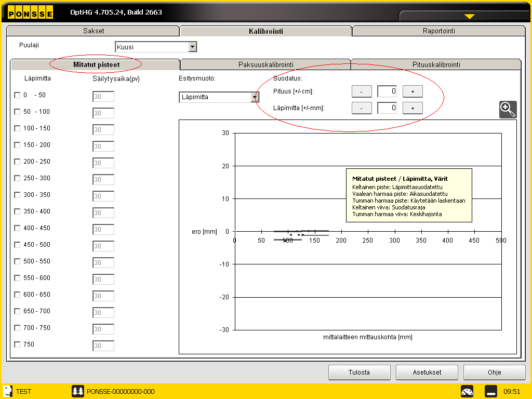
Task: Switch to the Pituuskalibrointi sub-tab
Action: tap(436, 64)
